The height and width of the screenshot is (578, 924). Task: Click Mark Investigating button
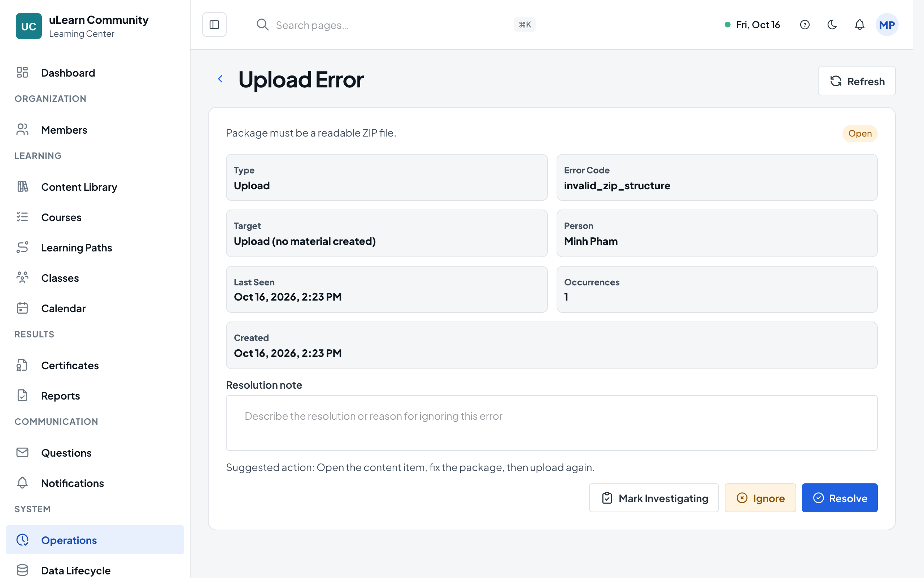(x=654, y=498)
